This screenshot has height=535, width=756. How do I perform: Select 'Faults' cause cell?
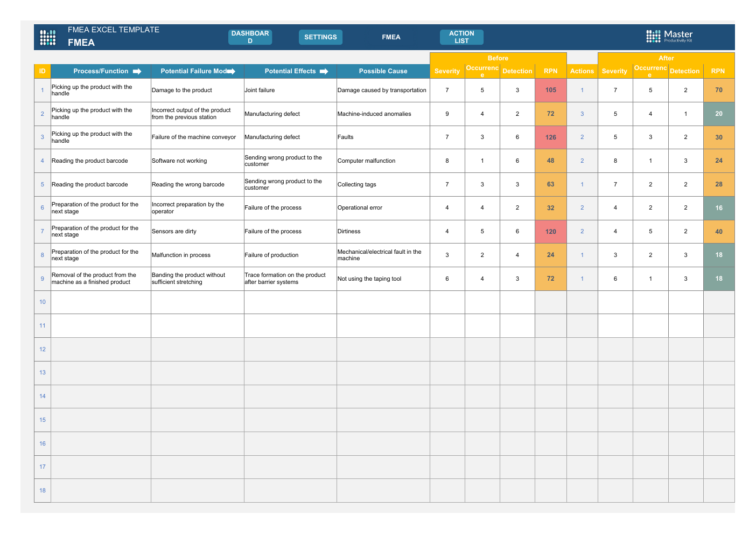(383, 137)
